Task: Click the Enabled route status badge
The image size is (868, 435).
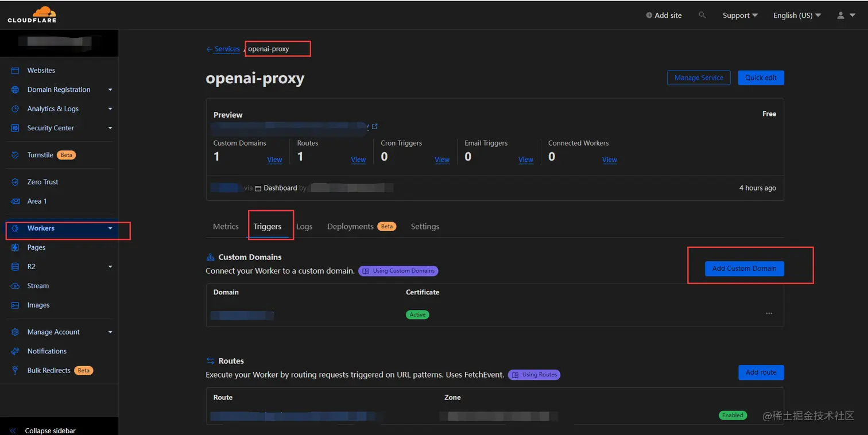Action: pyautogui.click(x=733, y=415)
